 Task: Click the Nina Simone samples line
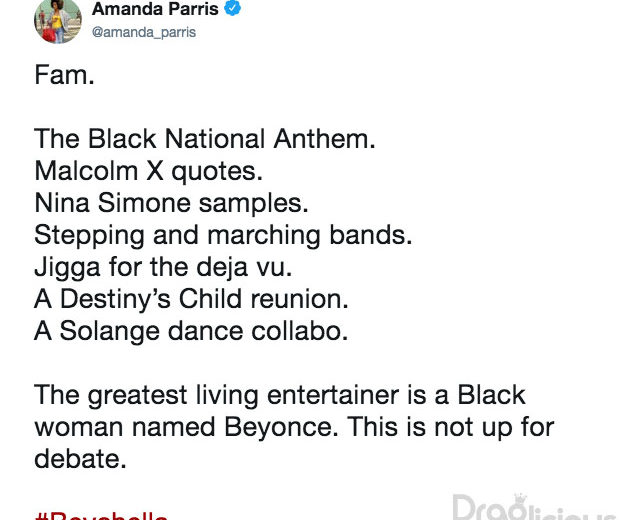tap(171, 203)
